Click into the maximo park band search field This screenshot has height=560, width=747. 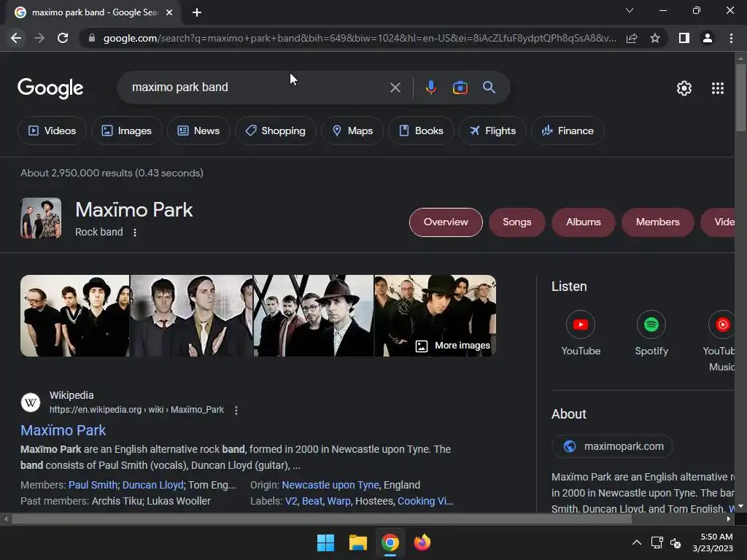point(258,87)
